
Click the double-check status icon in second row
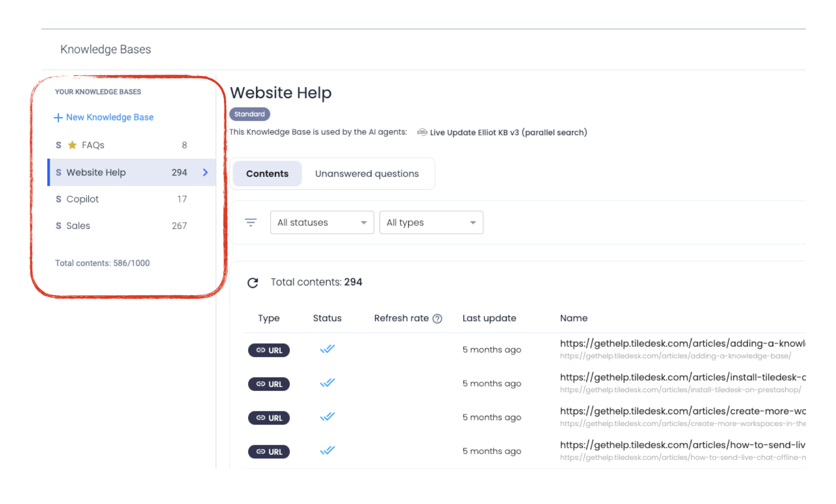point(327,383)
